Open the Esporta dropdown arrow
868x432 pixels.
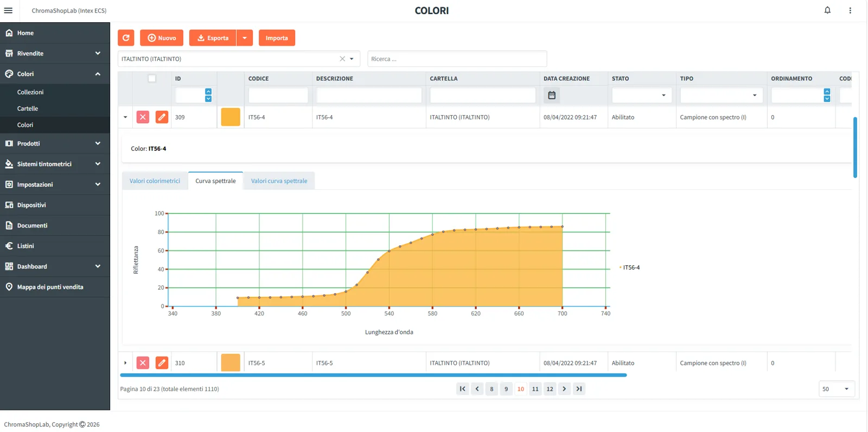click(245, 38)
